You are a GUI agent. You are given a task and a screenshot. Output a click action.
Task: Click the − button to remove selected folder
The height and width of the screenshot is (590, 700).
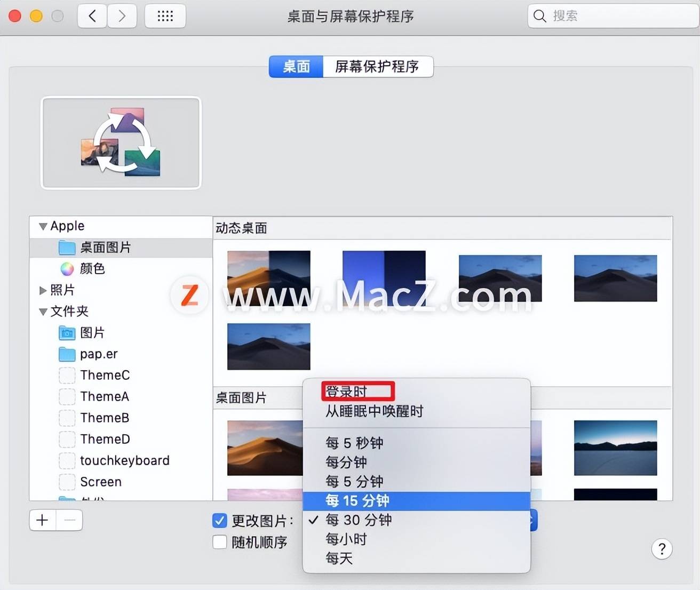tap(69, 520)
